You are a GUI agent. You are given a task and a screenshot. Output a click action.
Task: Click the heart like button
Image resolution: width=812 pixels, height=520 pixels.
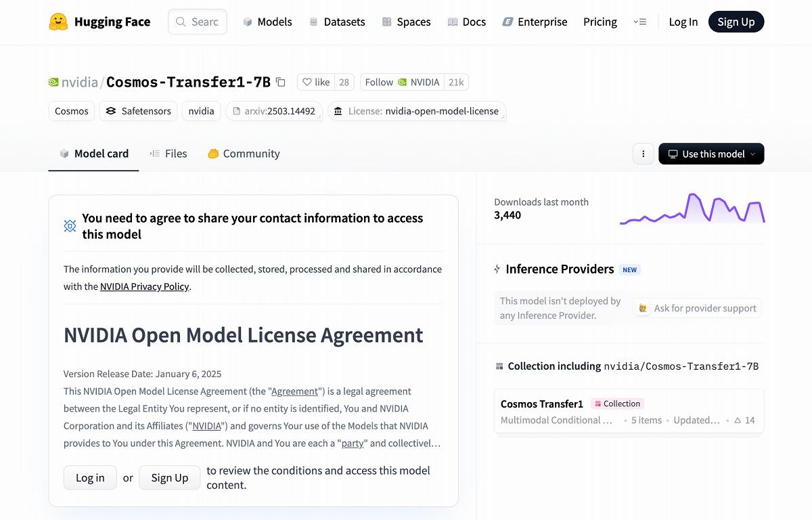coord(315,82)
